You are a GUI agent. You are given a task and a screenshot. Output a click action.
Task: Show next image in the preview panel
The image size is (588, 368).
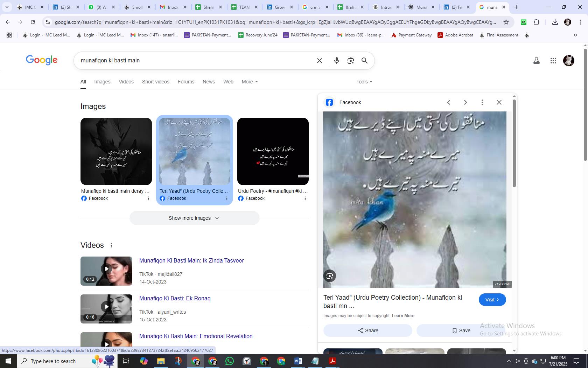465,102
